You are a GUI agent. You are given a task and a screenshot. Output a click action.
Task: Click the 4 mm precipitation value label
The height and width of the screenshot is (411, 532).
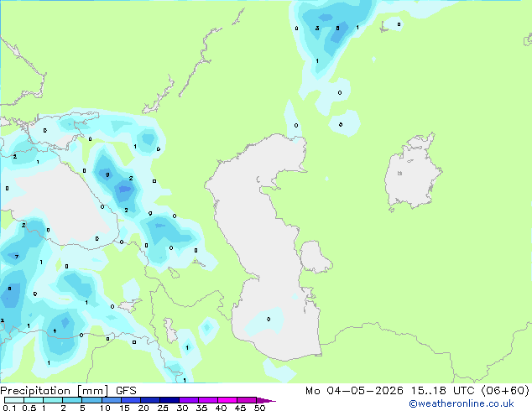pos(55,331)
